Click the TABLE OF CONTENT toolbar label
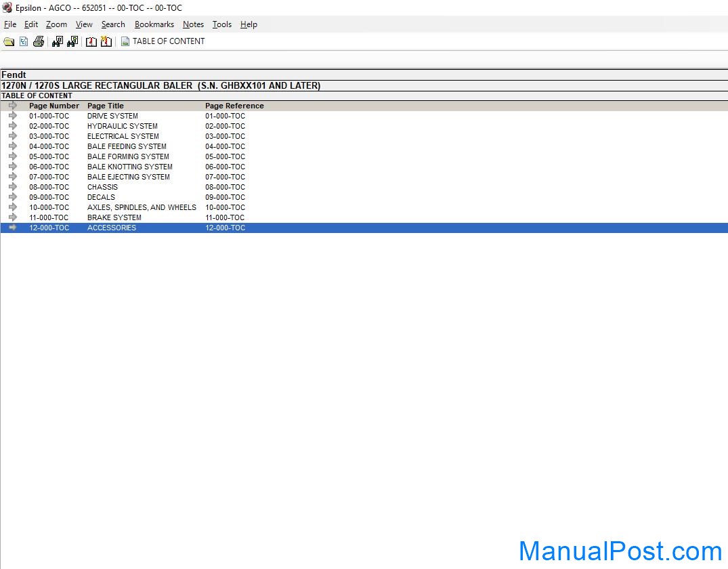 point(169,41)
